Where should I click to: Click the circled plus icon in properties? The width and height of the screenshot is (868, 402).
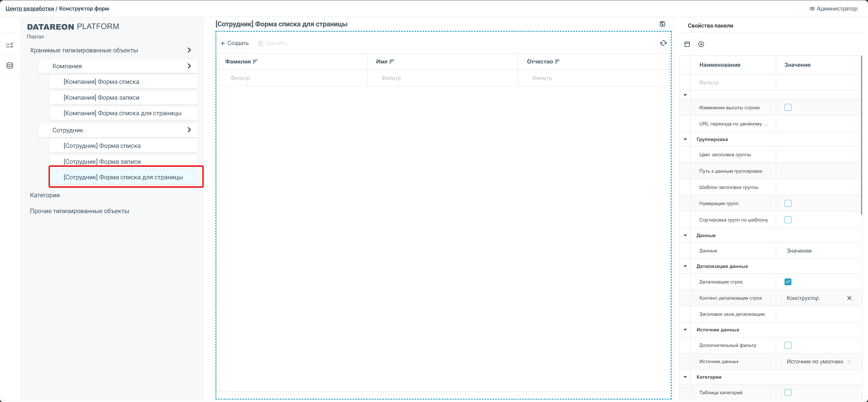pyautogui.click(x=701, y=44)
